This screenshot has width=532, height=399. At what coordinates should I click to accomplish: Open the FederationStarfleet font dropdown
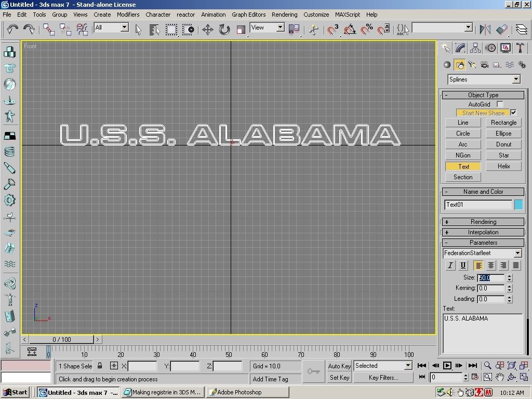click(x=517, y=253)
